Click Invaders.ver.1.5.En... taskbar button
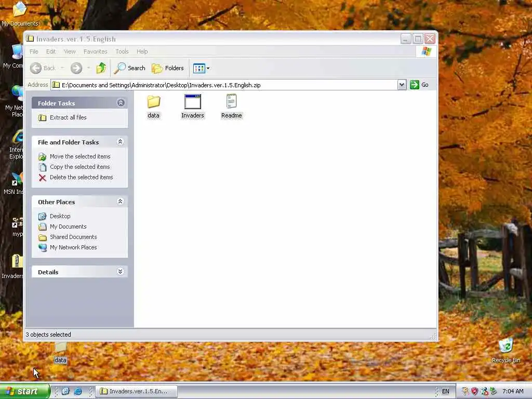Viewport: 532px width, 399px height. (x=137, y=391)
